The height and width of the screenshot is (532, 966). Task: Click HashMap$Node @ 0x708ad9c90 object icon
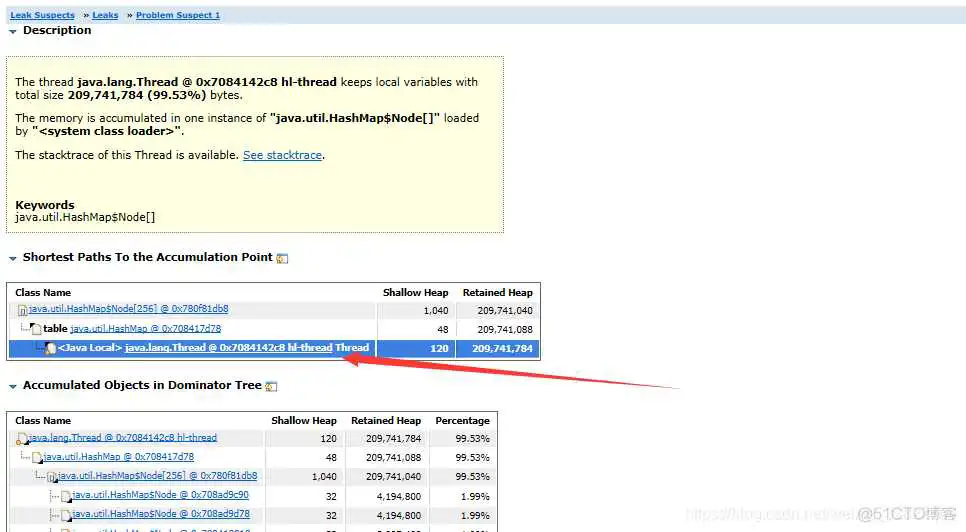65,496
